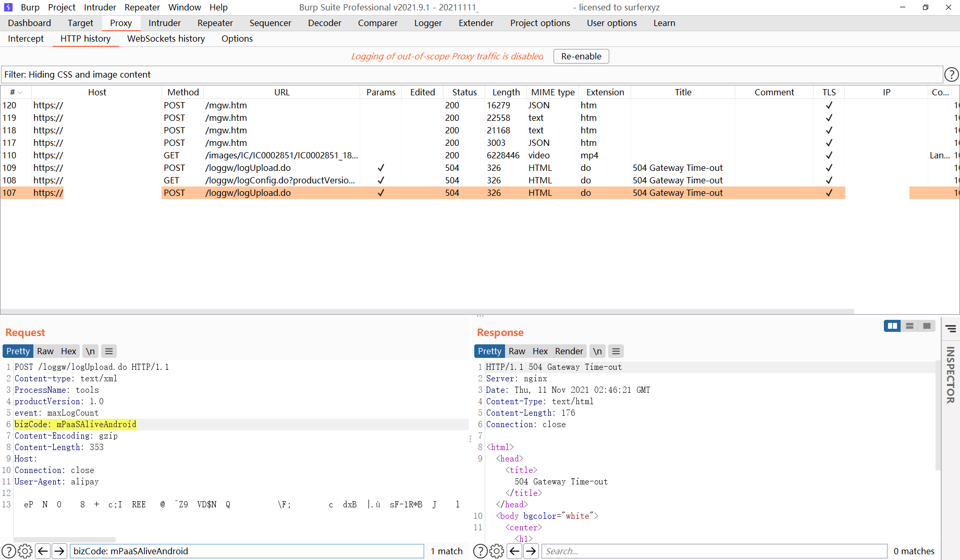Click the Response pane vertical scrollbar
Viewport: 960px width, 560px height.
pos(938,415)
